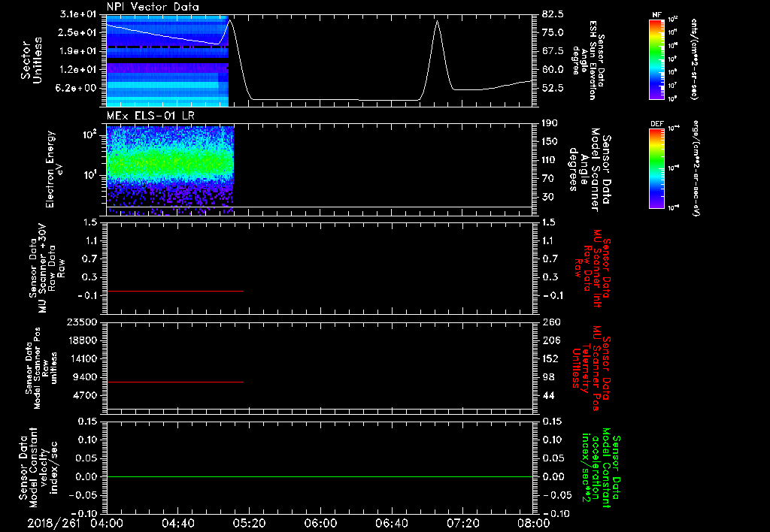Click the 67.5 degree tick label
This screenshot has height=532, width=770.
click(553, 51)
